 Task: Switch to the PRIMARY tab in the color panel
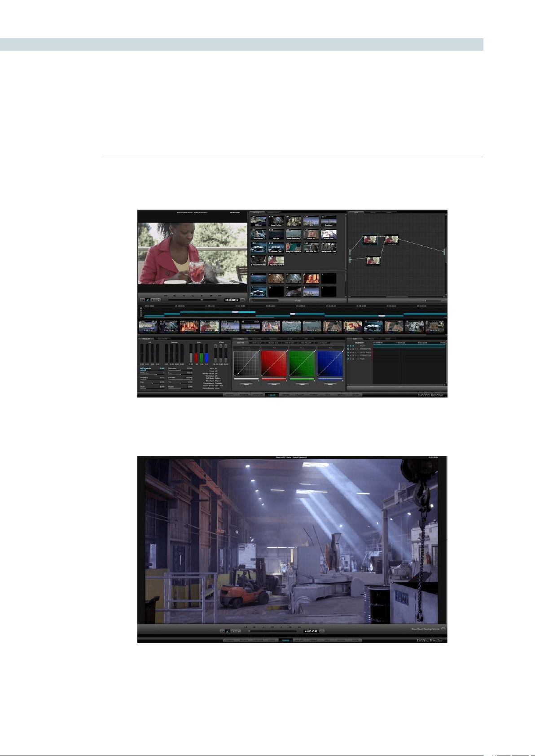click(146, 338)
